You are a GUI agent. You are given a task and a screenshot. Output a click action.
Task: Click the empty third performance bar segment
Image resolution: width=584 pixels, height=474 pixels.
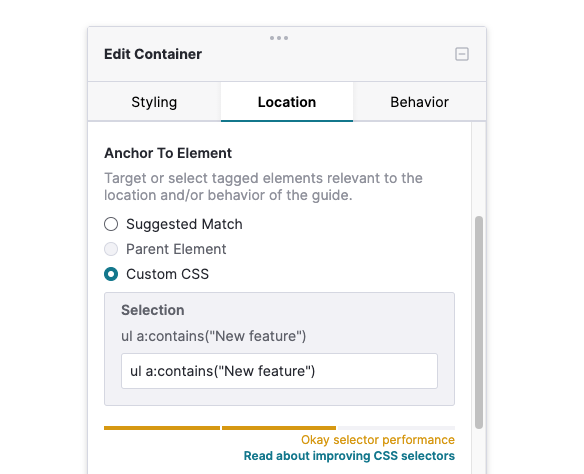click(x=396, y=428)
